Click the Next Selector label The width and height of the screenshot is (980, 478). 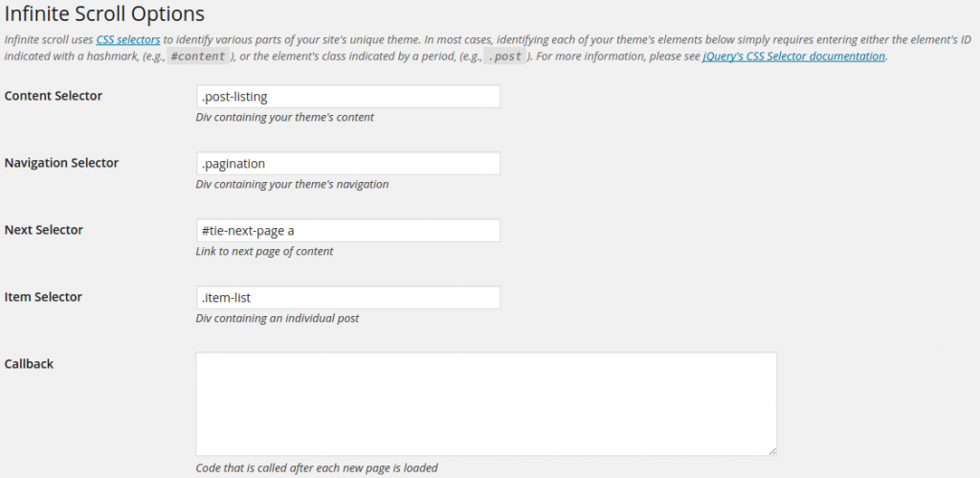pyautogui.click(x=44, y=230)
